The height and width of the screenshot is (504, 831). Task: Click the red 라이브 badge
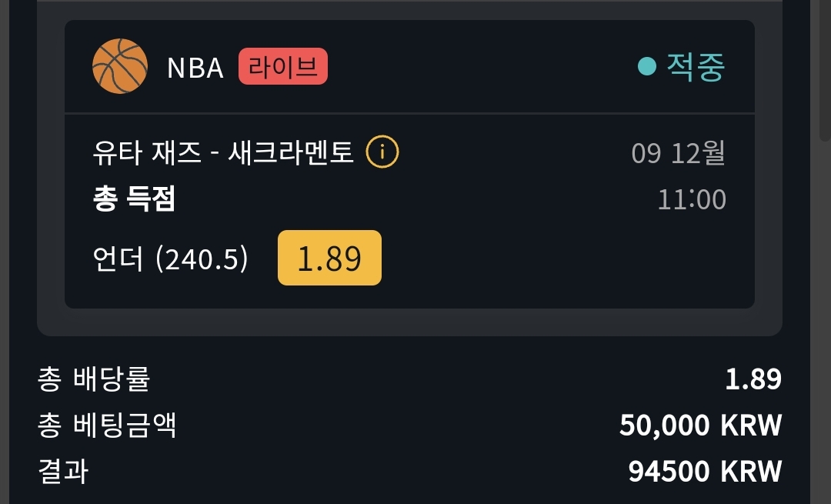(x=283, y=67)
